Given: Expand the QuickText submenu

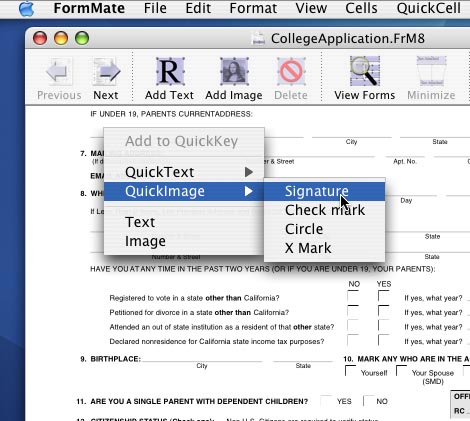Looking at the screenshot, I should (184, 172).
